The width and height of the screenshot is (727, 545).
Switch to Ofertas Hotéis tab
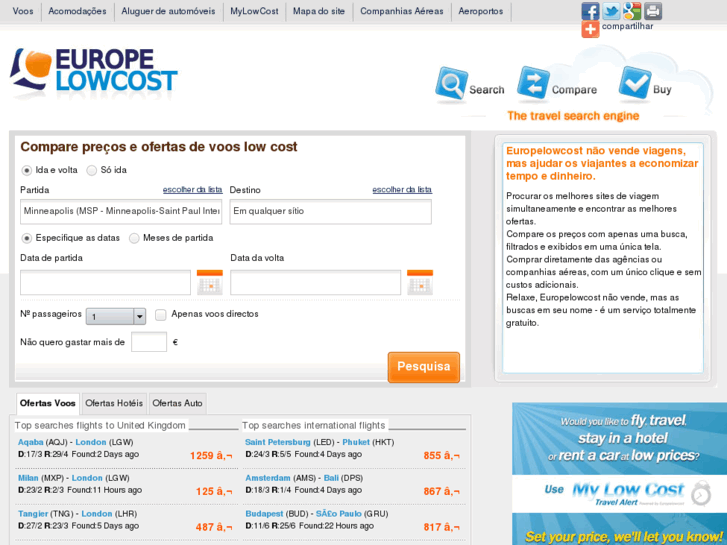[x=114, y=403]
